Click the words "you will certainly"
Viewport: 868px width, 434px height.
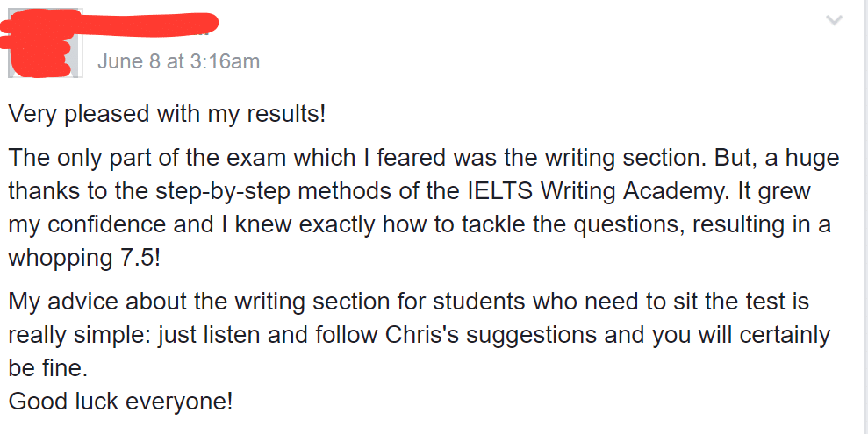(x=729, y=336)
